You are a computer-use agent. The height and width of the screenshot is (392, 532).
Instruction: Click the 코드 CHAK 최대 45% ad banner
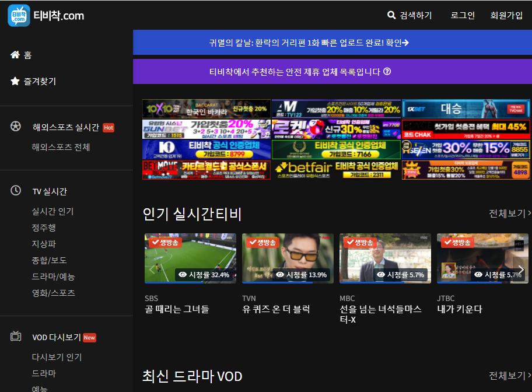(x=466, y=129)
